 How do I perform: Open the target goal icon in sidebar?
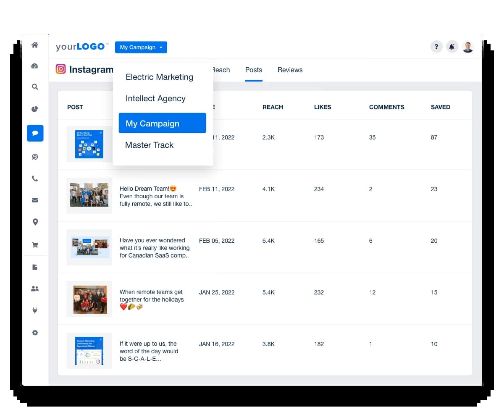click(x=35, y=157)
